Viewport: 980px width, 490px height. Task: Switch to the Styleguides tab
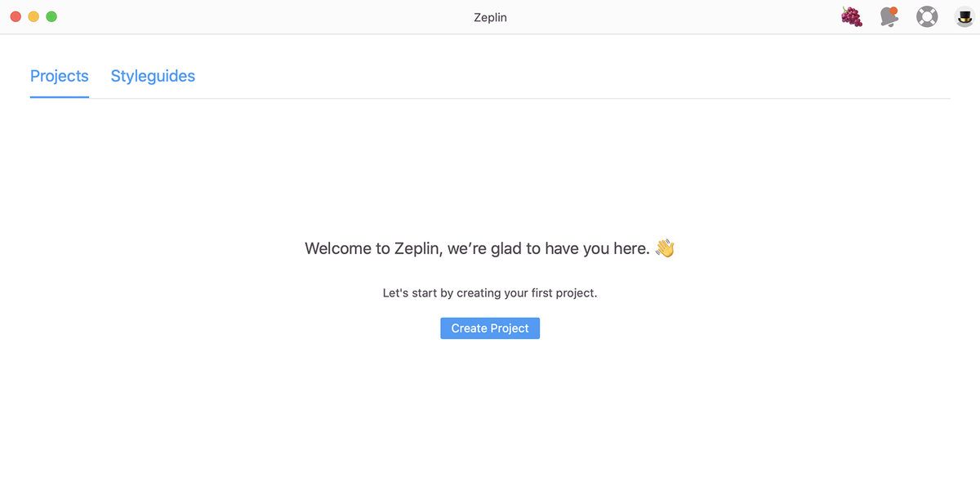coord(153,76)
